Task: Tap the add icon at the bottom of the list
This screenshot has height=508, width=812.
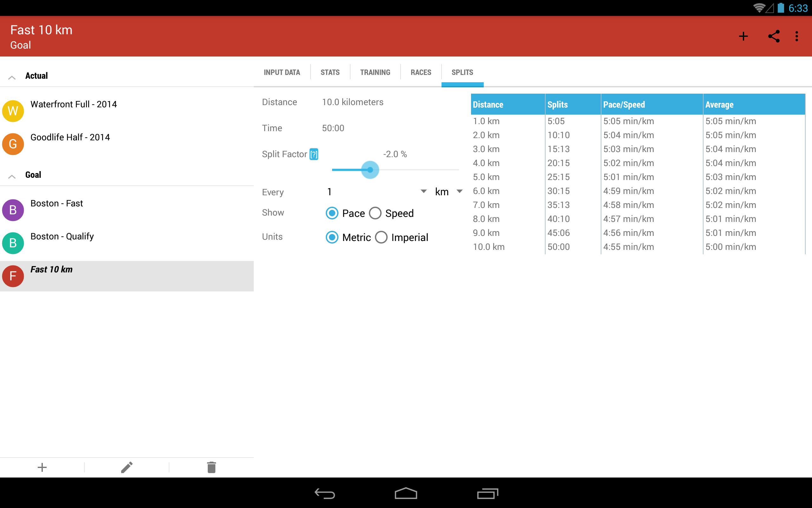Action: 42,467
